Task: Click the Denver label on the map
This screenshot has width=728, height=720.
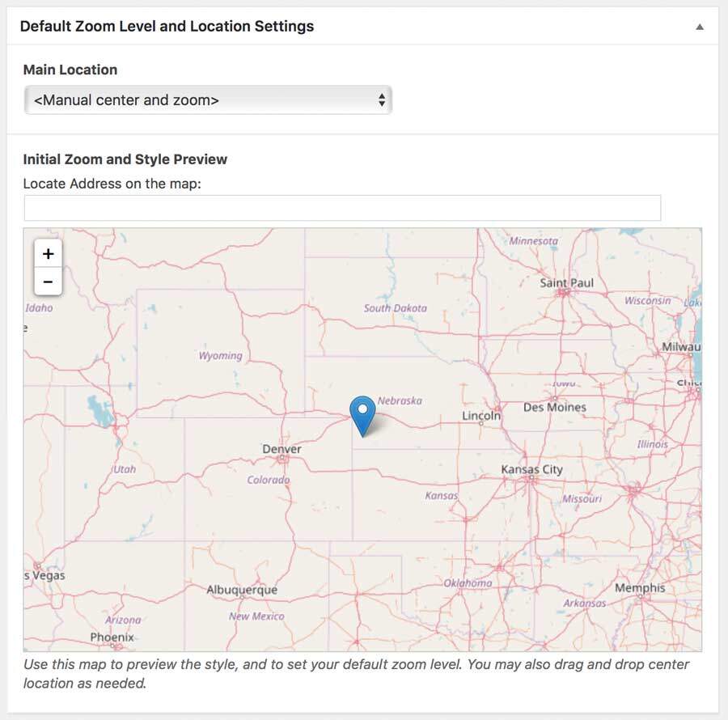Action: tap(281, 449)
